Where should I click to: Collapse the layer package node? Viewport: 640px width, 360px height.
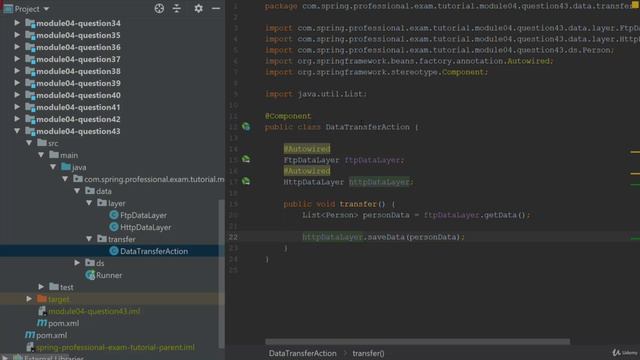89,203
